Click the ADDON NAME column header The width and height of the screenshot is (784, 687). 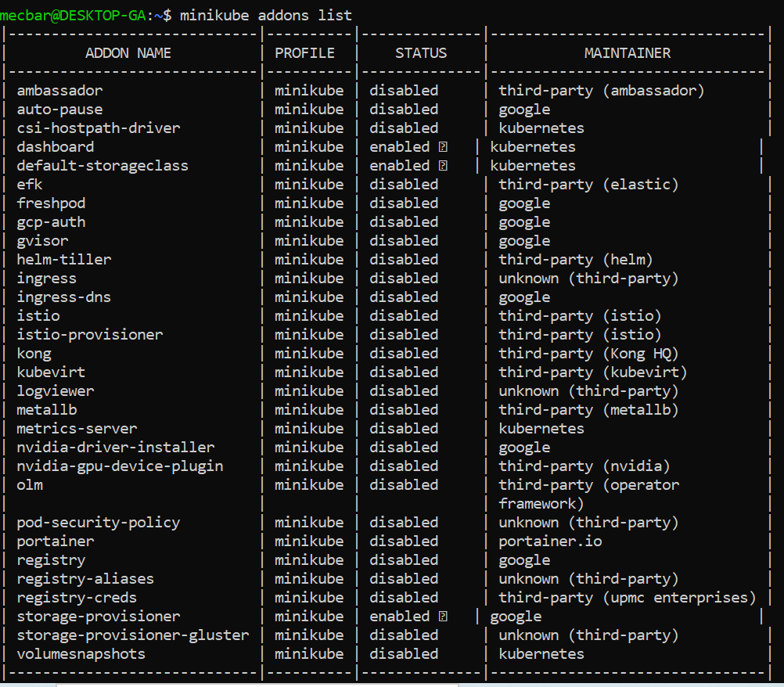pos(128,53)
